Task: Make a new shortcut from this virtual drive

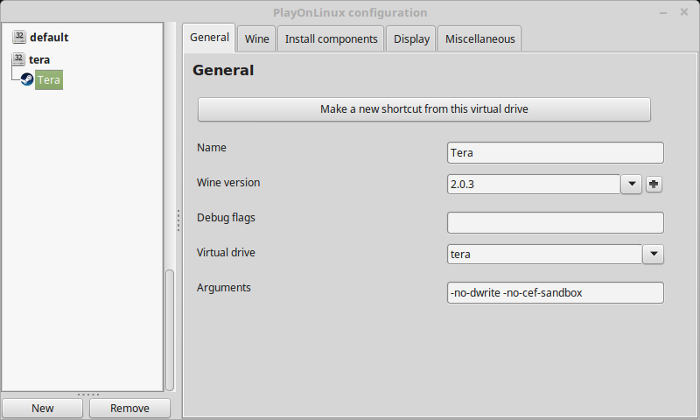Action: point(424,109)
